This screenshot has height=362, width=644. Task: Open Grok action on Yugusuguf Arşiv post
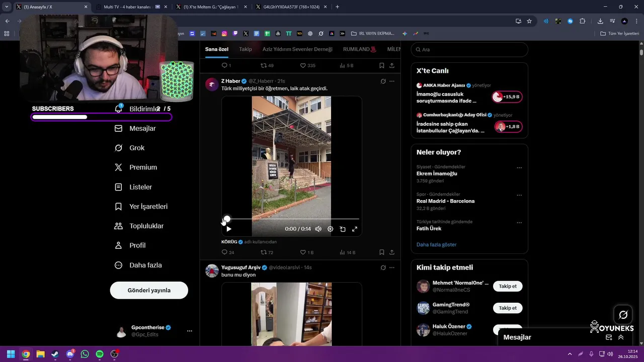383,267
